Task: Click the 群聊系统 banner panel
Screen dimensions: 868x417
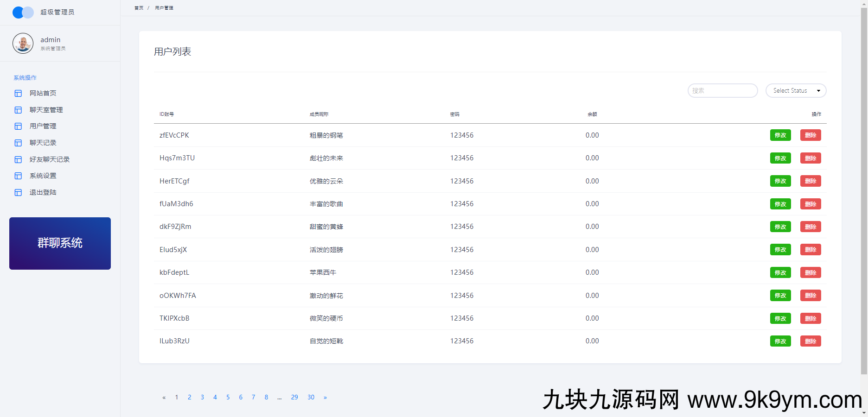Action: click(x=60, y=243)
